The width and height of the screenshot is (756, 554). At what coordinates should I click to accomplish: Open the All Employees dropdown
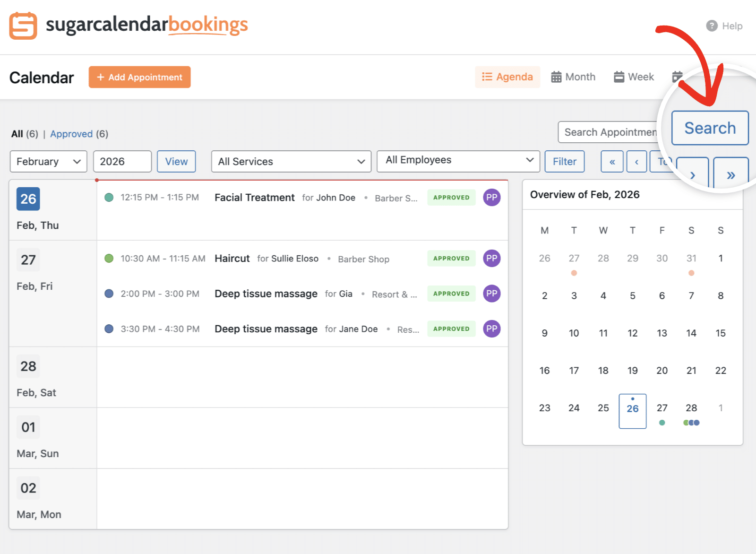point(458,161)
